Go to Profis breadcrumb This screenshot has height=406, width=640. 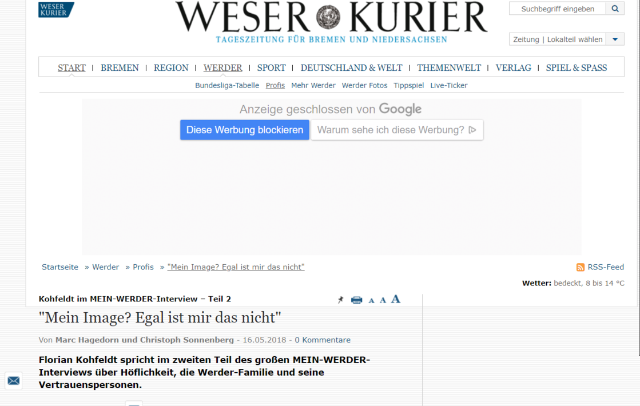click(143, 267)
